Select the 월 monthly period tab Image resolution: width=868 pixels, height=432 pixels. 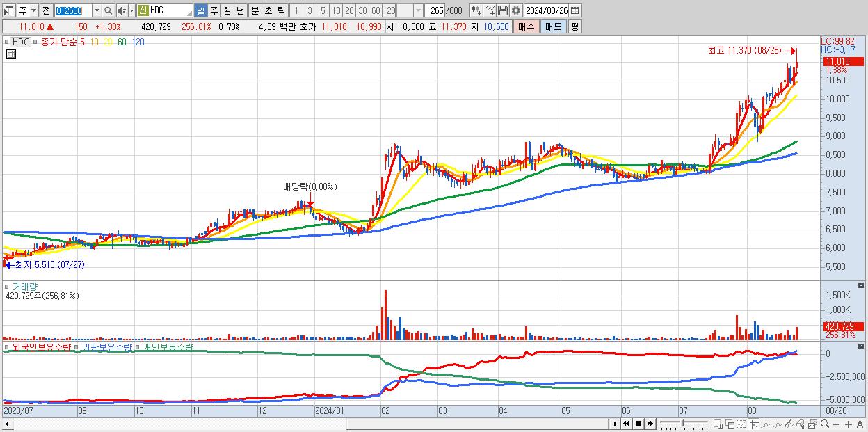pos(227,10)
